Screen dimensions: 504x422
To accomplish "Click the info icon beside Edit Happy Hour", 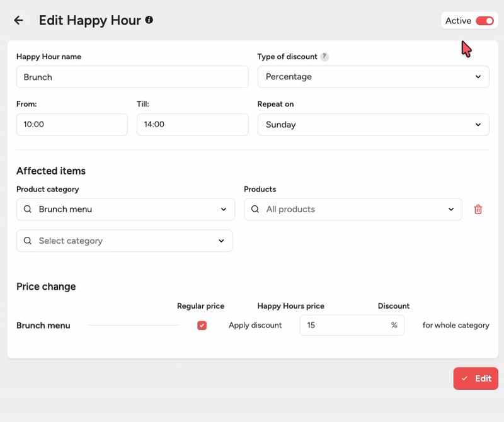I will [x=149, y=20].
